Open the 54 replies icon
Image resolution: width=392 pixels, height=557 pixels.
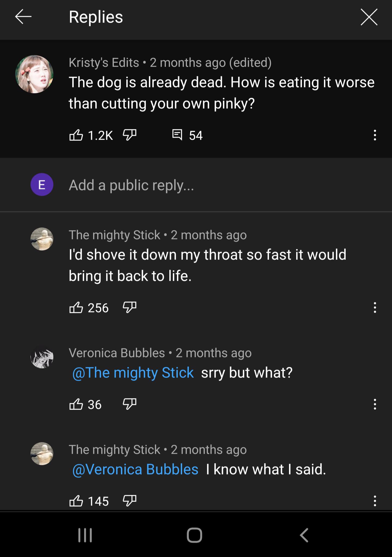[177, 135]
